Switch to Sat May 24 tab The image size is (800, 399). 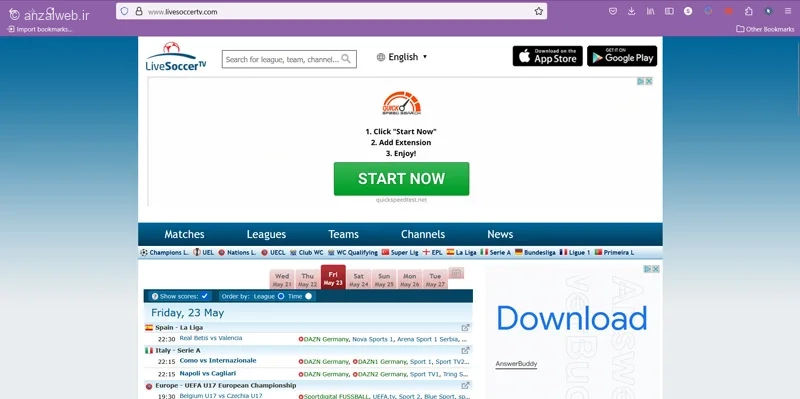[359, 280]
